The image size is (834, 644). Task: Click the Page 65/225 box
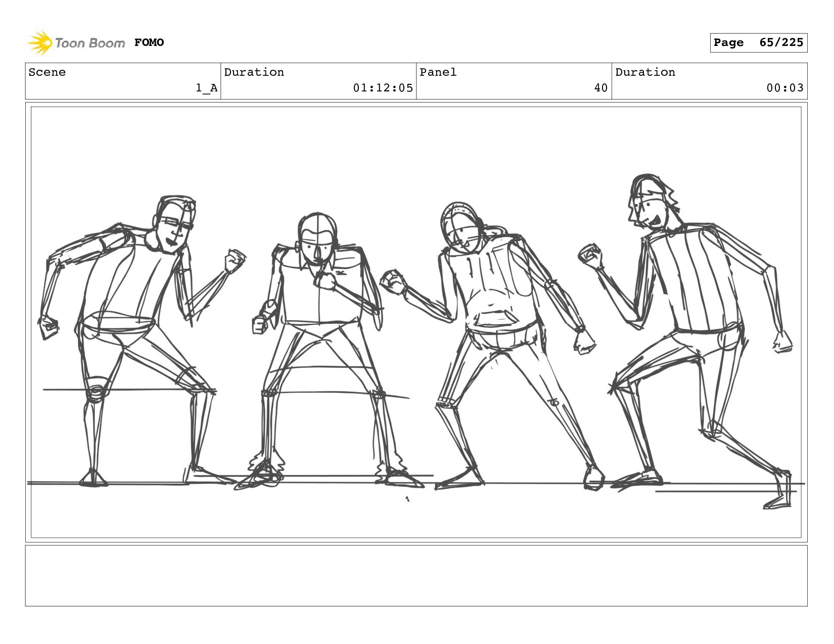(758, 43)
